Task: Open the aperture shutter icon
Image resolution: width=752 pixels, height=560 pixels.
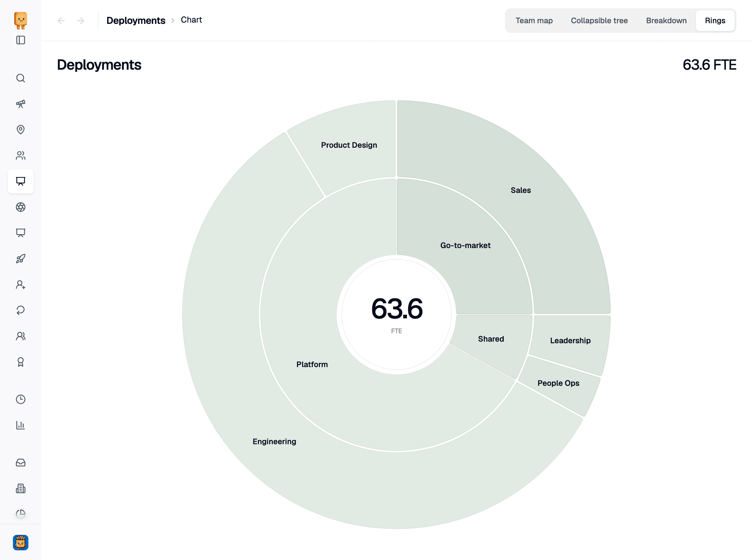Action: 21,207
